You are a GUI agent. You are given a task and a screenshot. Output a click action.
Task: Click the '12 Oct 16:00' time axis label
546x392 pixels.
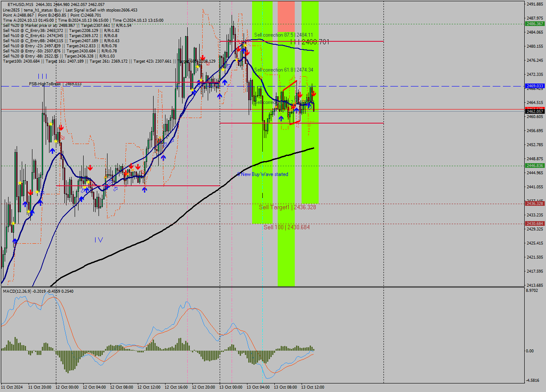point(176,387)
